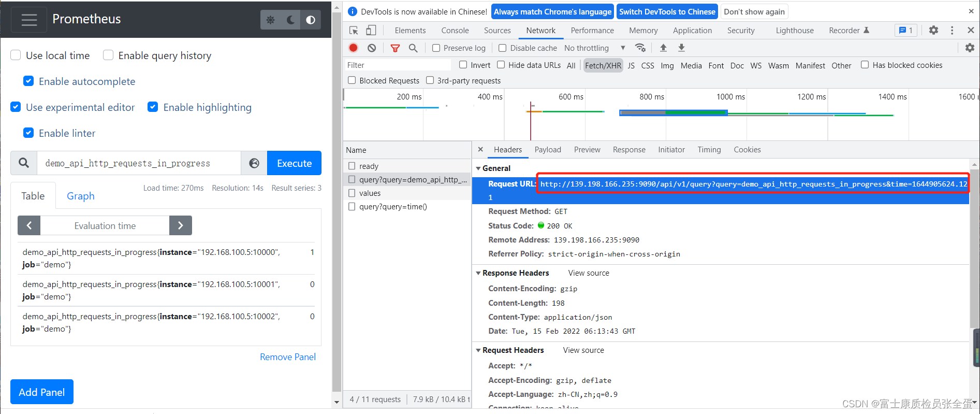This screenshot has height=414, width=980.
Task: Check the Invert filter checkbox
Action: coord(463,65)
